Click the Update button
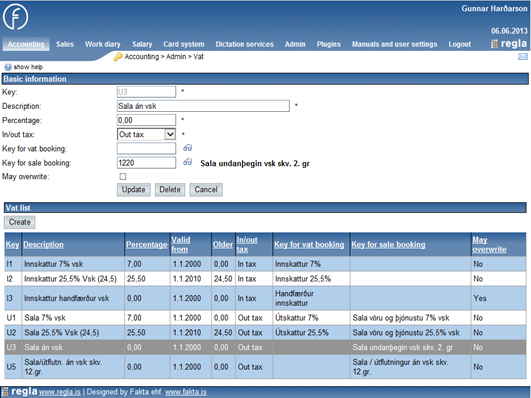 click(x=134, y=190)
